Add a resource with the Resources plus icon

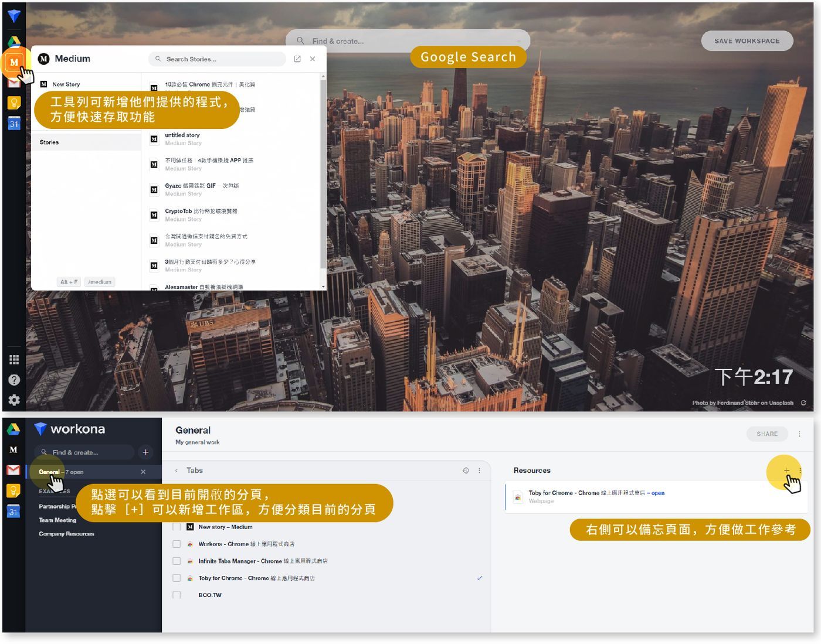point(786,471)
